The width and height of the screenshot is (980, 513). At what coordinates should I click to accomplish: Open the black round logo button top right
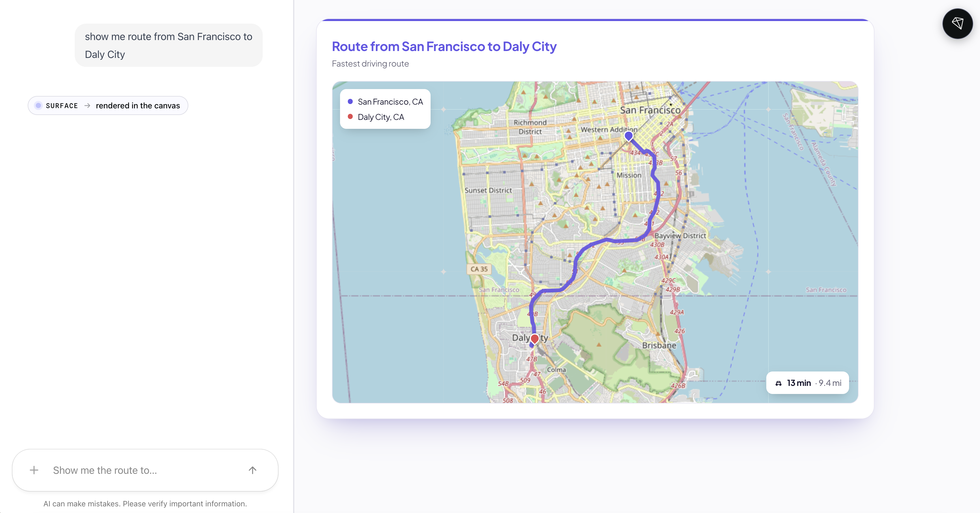(957, 24)
